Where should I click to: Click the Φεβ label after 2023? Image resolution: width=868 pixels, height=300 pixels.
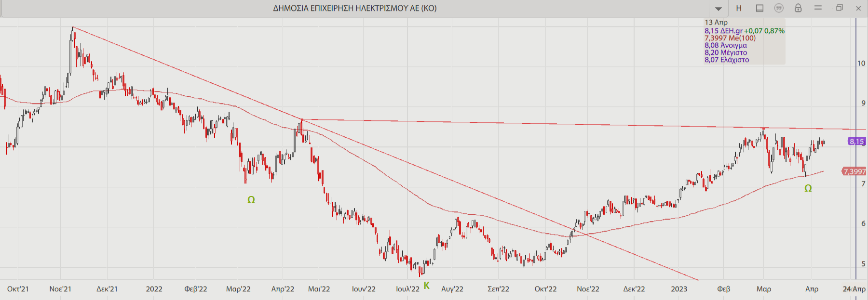(x=724, y=289)
